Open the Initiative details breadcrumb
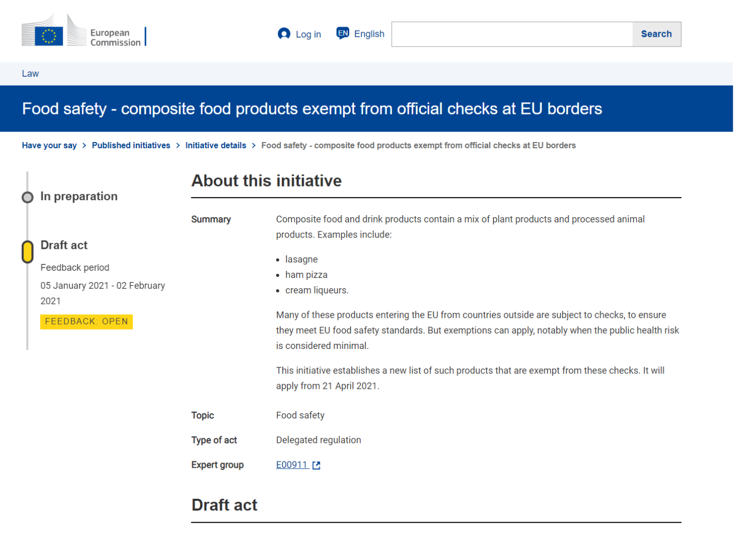754x560 pixels. 215,146
